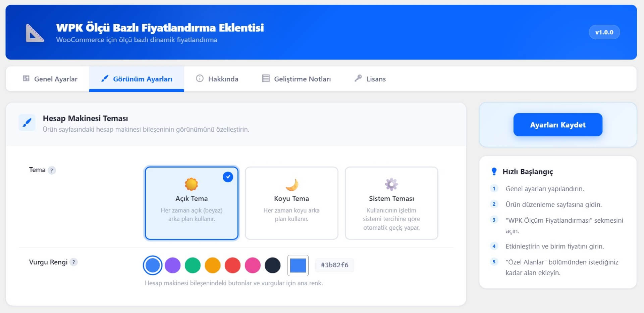The height and width of the screenshot is (313, 644).
Task: Click the Genel Ayarlar tab icon
Action: pyautogui.click(x=26, y=79)
